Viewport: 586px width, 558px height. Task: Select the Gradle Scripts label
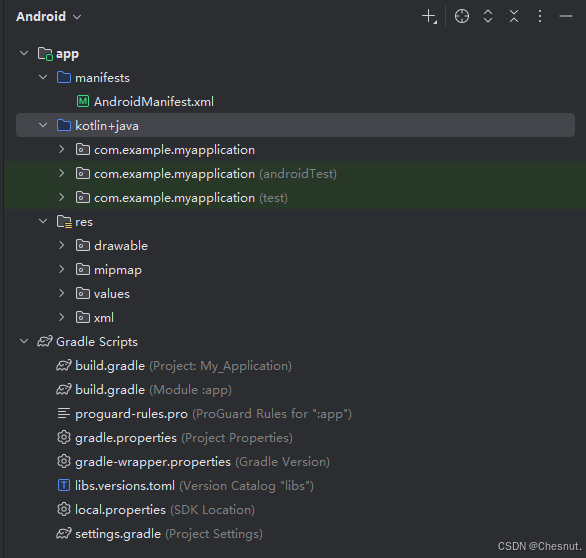click(x=97, y=342)
